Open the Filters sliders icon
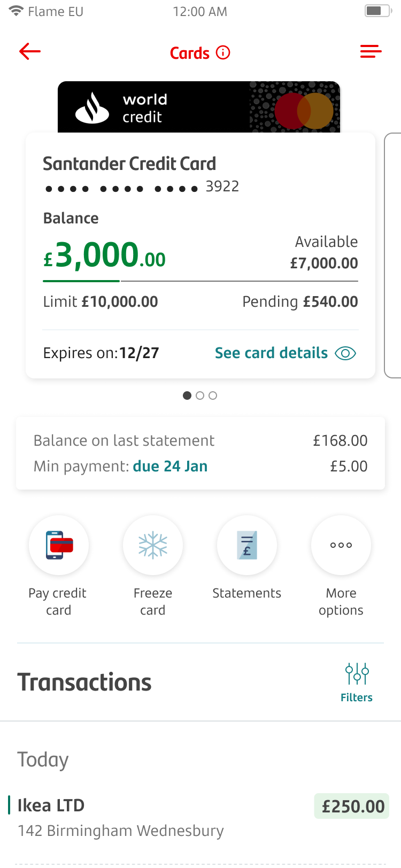This screenshot has width=401, height=868. pos(357,674)
